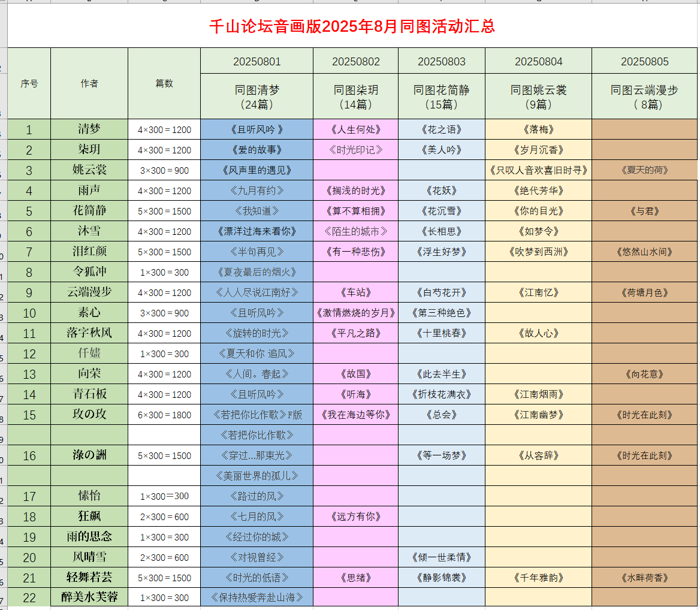Select the 篇数 column header cell

point(163,84)
